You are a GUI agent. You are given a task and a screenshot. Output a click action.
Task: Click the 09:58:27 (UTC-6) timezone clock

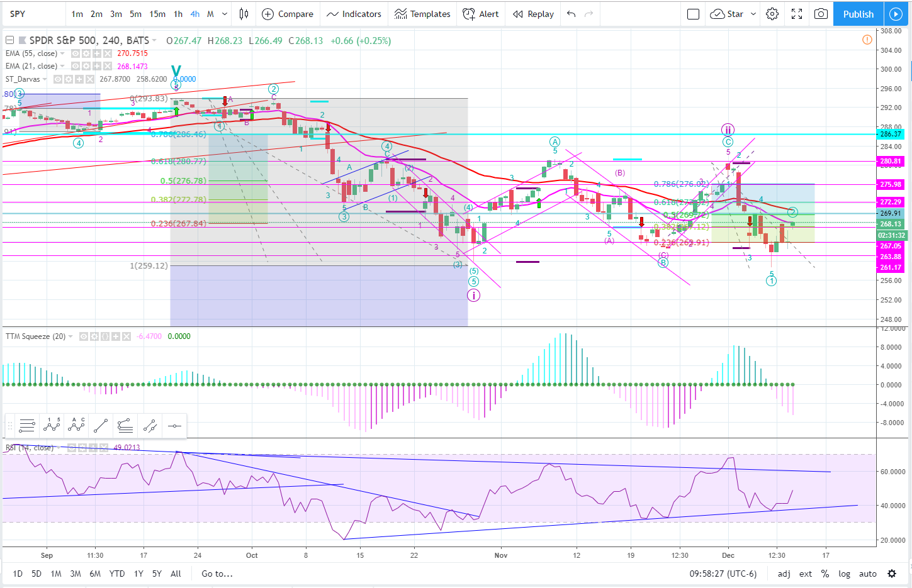[x=723, y=574]
